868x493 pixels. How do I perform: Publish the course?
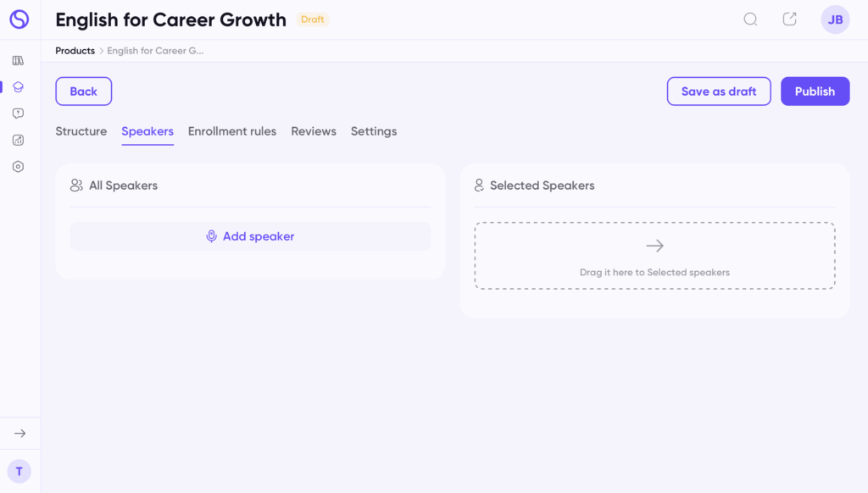coord(815,91)
